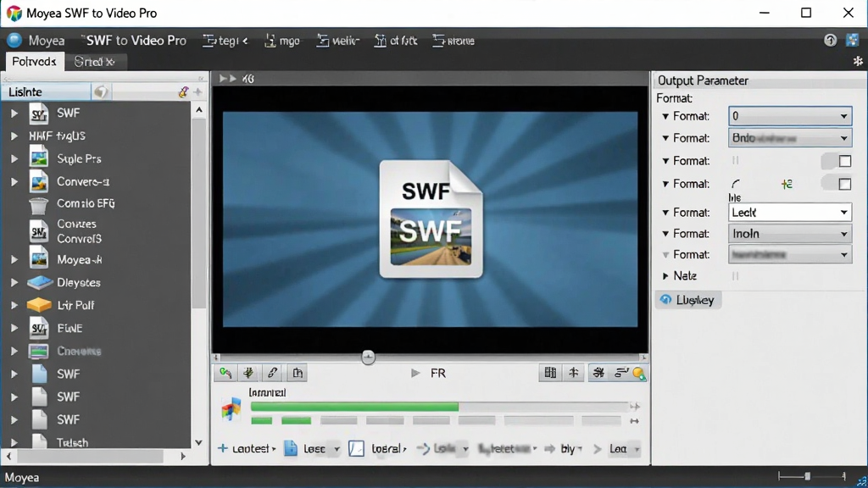Click the bly arrow button
The height and width of the screenshot is (488, 868).
point(563,449)
